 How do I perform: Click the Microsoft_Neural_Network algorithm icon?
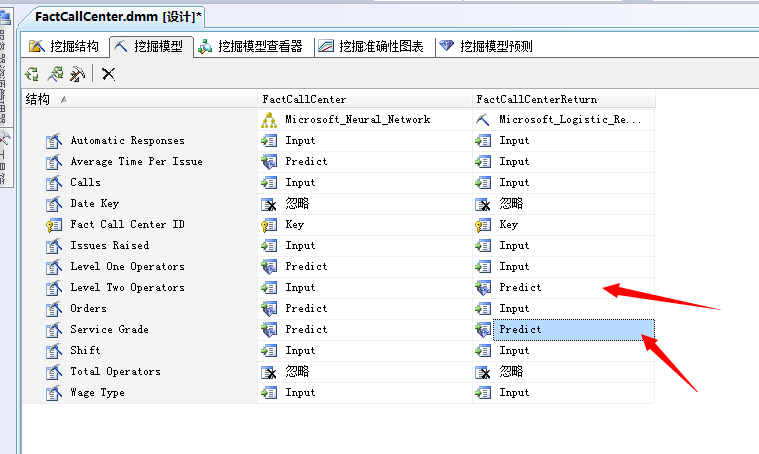click(269, 120)
